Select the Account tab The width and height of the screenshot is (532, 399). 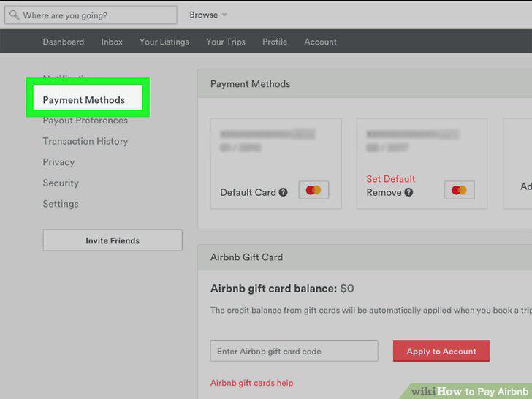click(320, 42)
